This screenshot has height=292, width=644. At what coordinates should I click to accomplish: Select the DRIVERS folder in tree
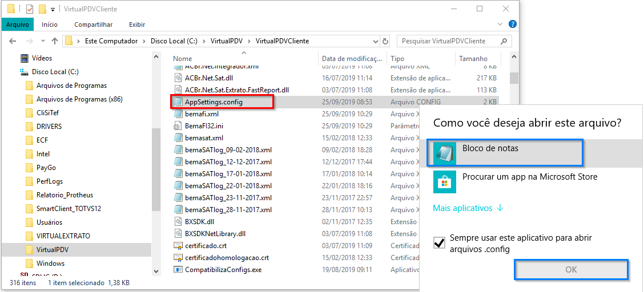pyautogui.click(x=49, y=126)
